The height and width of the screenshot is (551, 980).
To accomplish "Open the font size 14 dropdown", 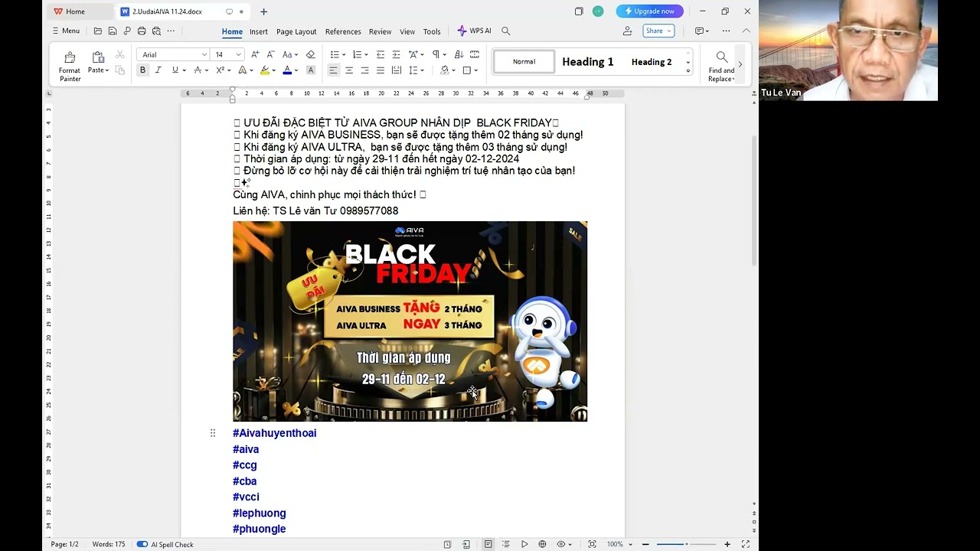I will 238,55.
